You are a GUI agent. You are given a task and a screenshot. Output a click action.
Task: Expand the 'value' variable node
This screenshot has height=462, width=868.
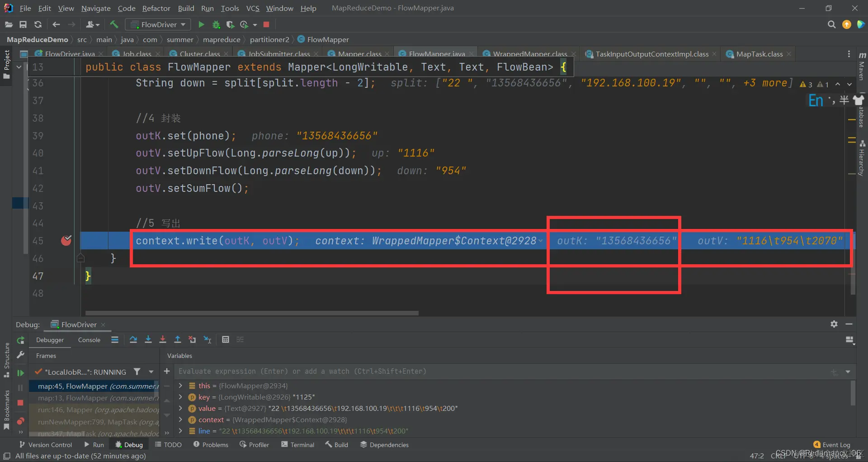180,408
